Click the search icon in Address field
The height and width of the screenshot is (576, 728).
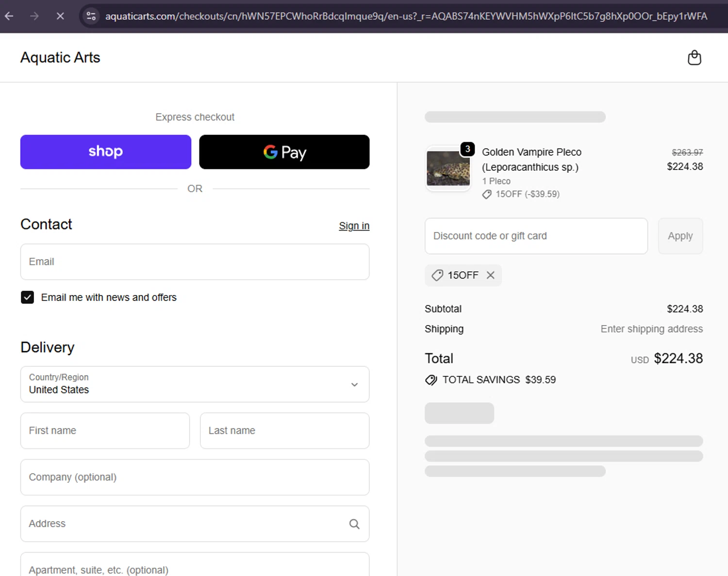tap(354, 524)
